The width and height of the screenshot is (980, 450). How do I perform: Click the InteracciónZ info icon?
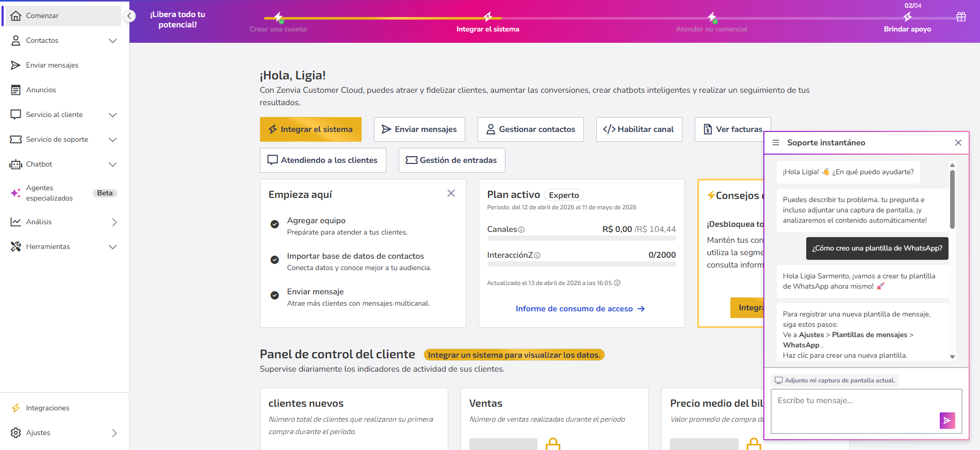[x=537, y=256]
